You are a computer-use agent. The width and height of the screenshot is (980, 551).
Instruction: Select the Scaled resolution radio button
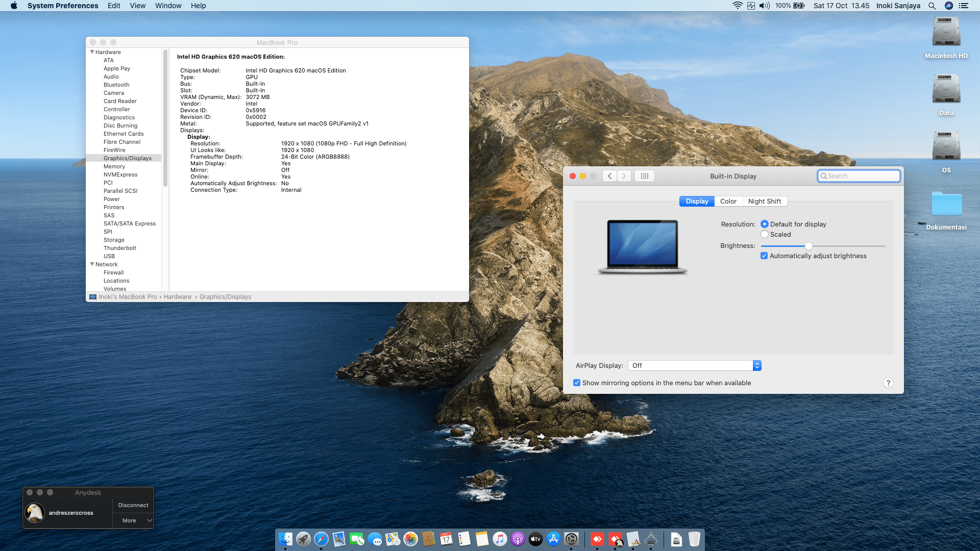pos(765,234)
